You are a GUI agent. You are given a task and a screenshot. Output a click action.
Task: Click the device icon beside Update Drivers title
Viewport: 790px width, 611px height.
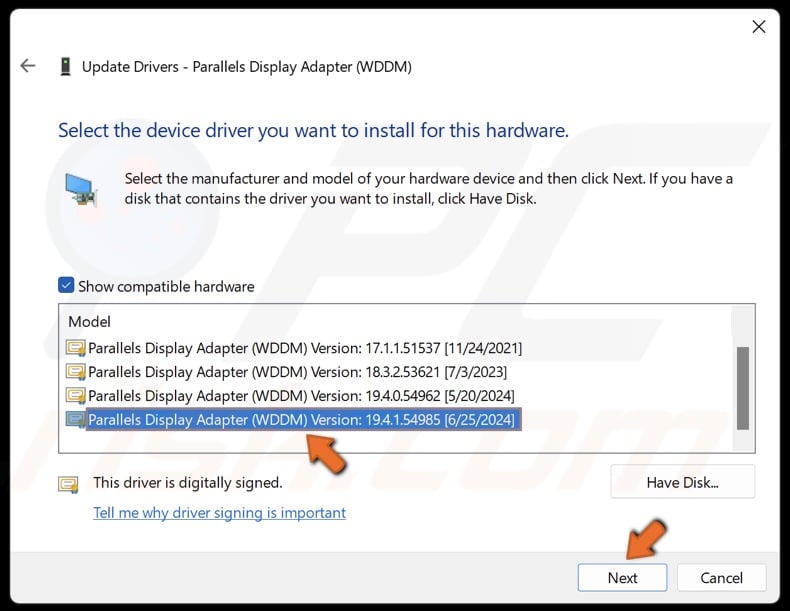(65, 66)
